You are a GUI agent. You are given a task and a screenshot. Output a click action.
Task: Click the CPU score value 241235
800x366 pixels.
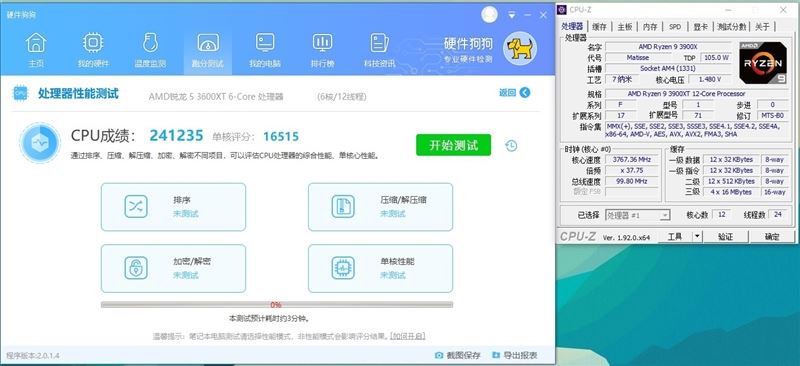tap(177, 136)
